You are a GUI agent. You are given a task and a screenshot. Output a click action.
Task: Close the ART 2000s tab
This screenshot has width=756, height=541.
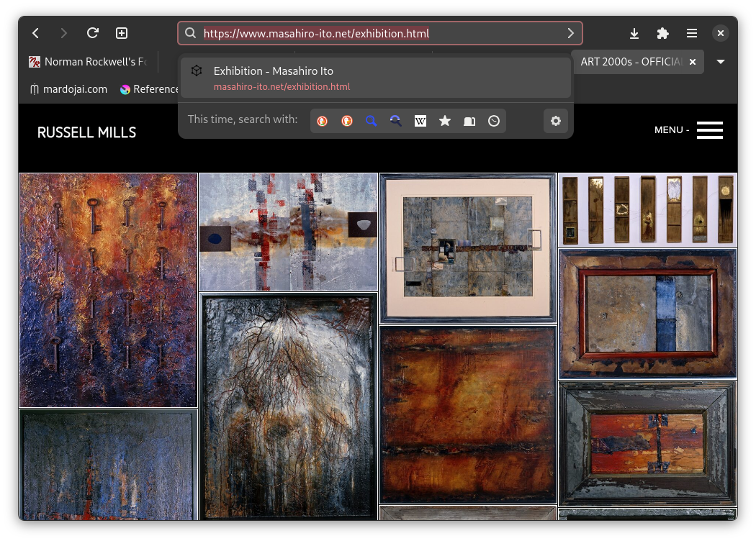click(x=693, y=62)
